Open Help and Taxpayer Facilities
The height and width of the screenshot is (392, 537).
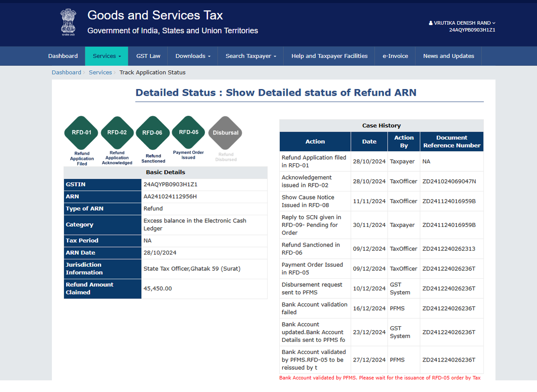[x=329, y=56]
